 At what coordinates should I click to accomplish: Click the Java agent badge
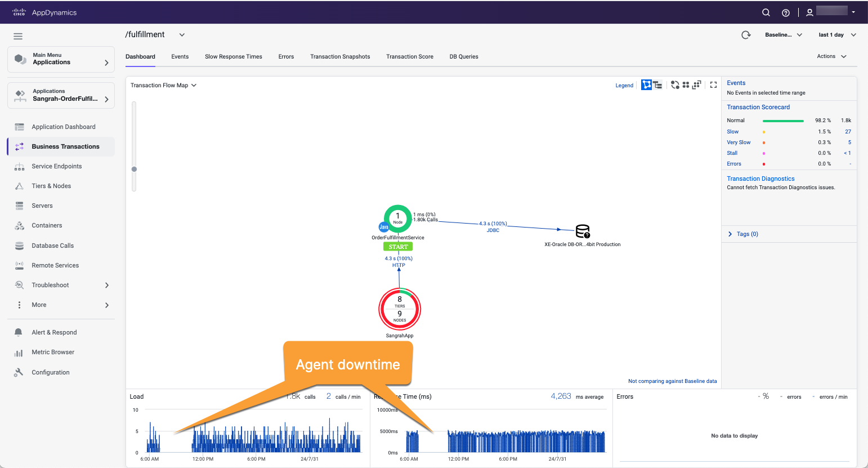click(384, 227)
